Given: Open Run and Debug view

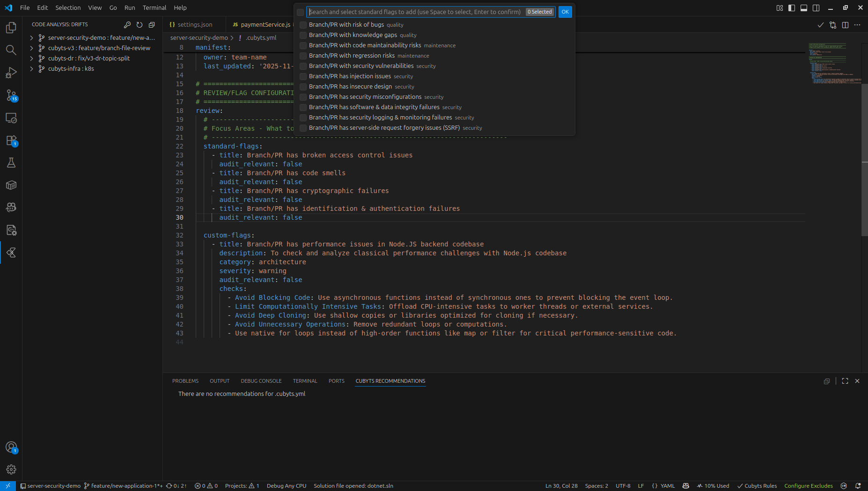Looking at the screenshot, I should coord(11,73).
